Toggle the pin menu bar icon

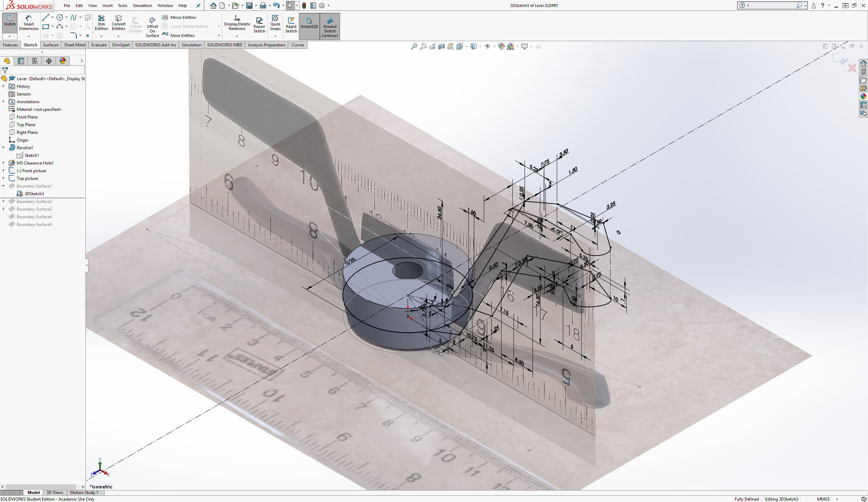[198, 6]
